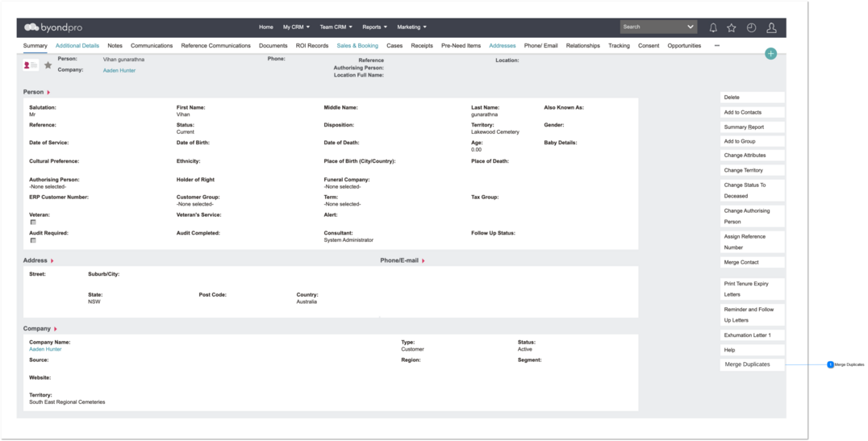Click Change Status To Deceased button
This screenshot has width=868, height=441.
[753, 190]
